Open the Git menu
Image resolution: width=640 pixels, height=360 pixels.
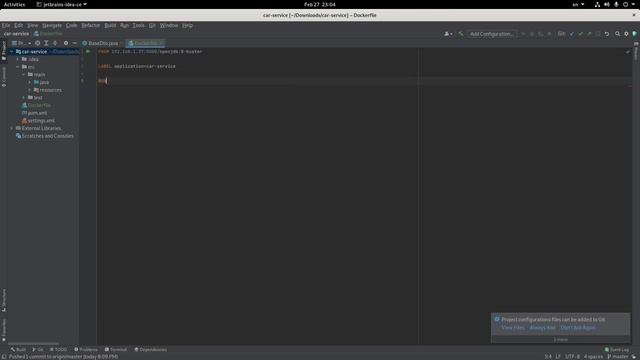tap(152, 25)
